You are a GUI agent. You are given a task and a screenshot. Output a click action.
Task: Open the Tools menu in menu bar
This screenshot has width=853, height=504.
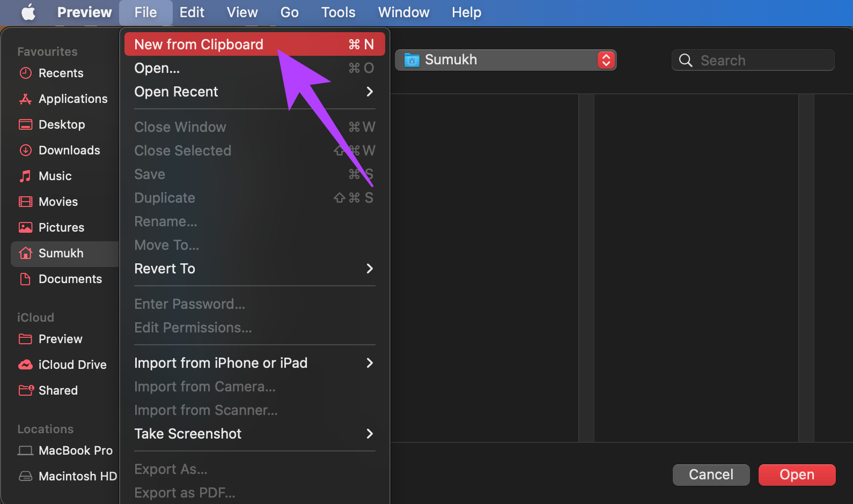click(x=338, y=12)
